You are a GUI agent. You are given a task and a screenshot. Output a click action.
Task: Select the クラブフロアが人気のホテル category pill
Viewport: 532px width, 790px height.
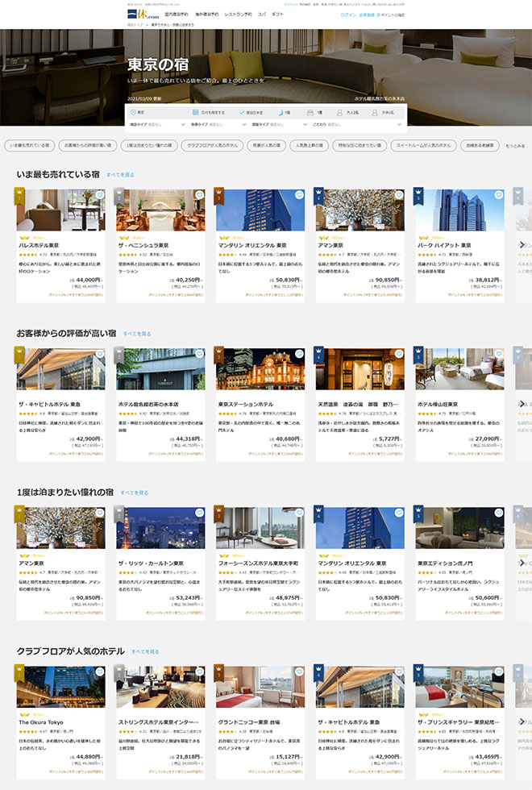click(212, 146)
